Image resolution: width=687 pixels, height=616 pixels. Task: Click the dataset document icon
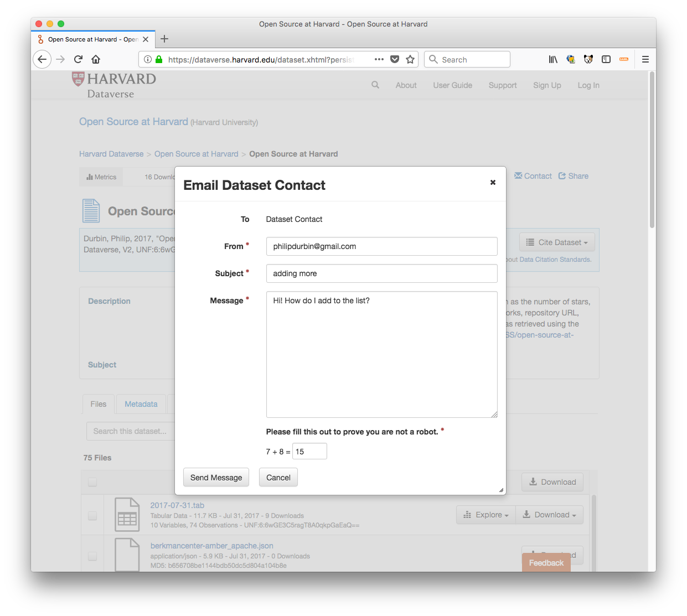91,211
